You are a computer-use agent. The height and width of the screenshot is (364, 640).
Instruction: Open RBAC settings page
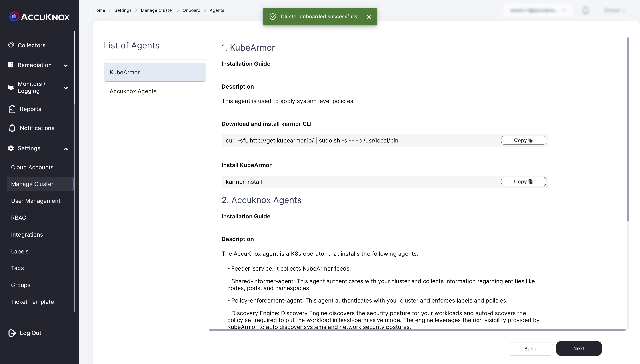(19, 218)
